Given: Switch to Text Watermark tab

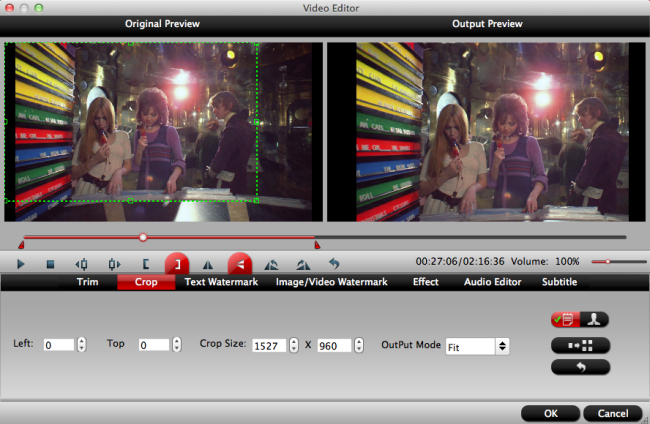Looking at the screenshot, I should pos(221,282).
